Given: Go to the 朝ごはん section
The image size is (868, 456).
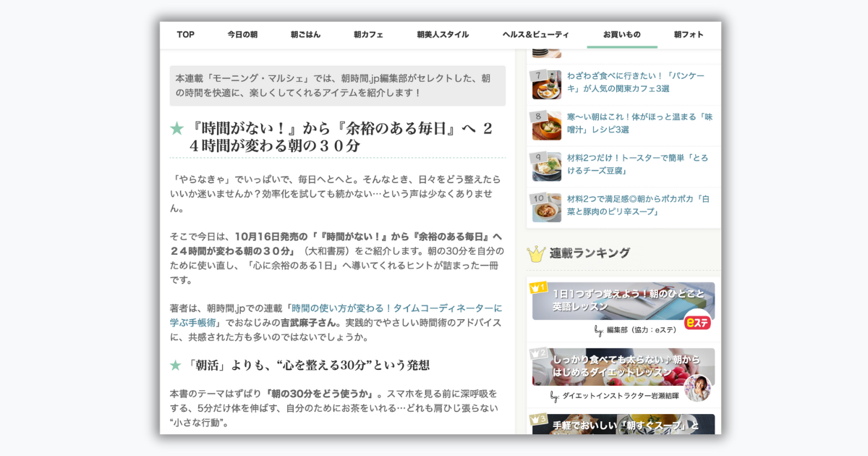Looking at the screenshot, I should pos(305,35).
